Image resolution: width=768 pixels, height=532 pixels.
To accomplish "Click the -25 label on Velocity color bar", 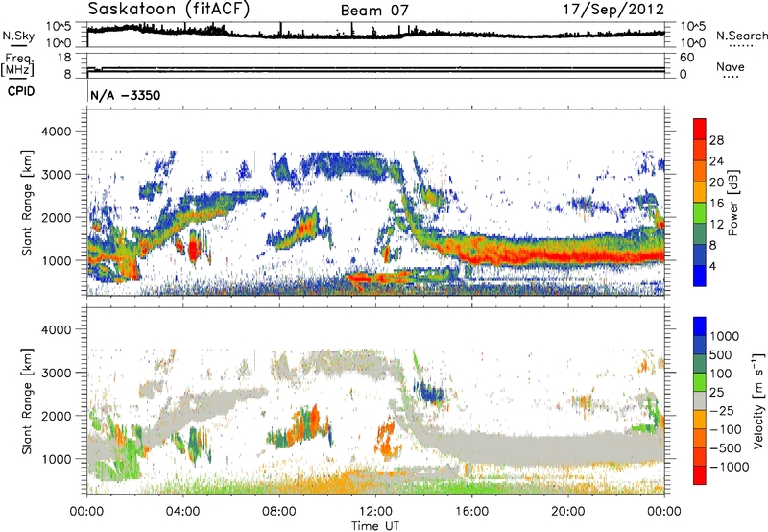I will coord(723,411).
